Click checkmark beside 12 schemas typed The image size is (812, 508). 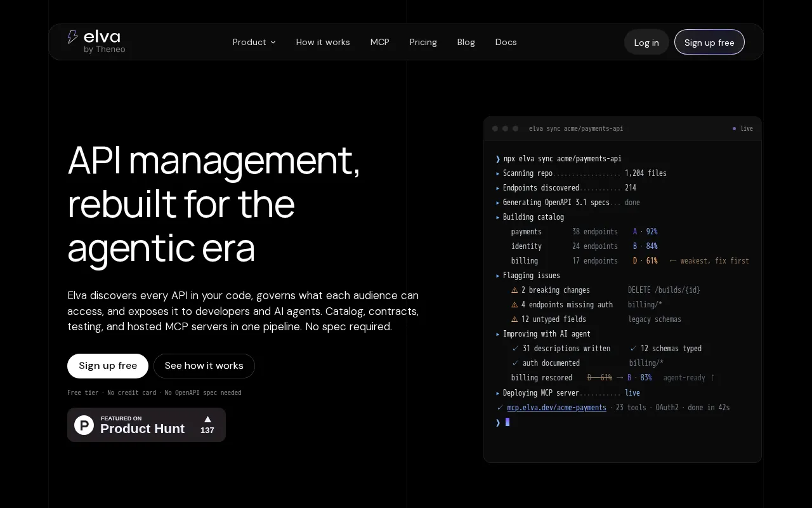pos(633,349)
